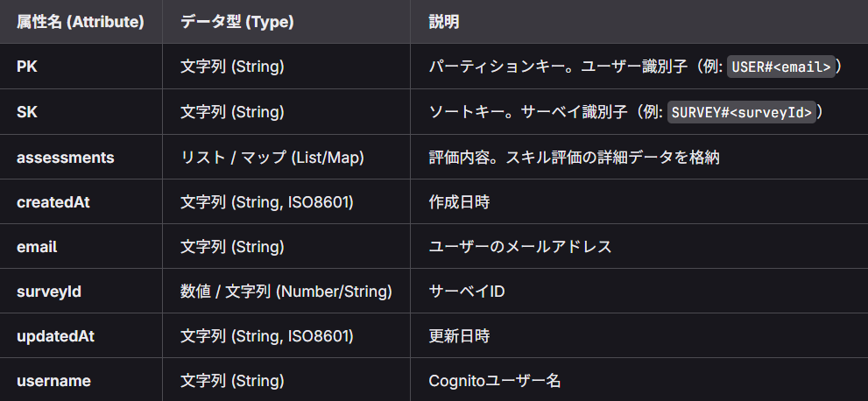Click the 数値 / 文字列 (Number/String) type cell
Screen dimensions: 868x401
pyautogui.click(x=286, y=292)
